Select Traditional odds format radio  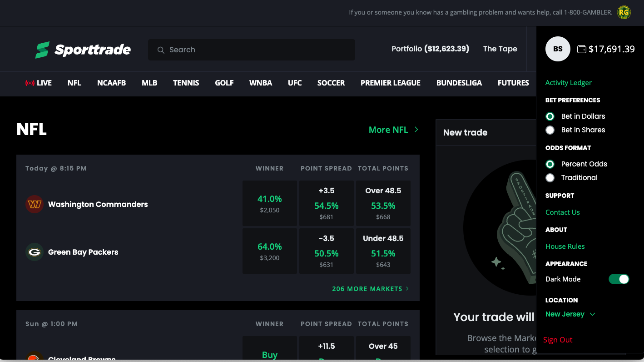point(550,178)
